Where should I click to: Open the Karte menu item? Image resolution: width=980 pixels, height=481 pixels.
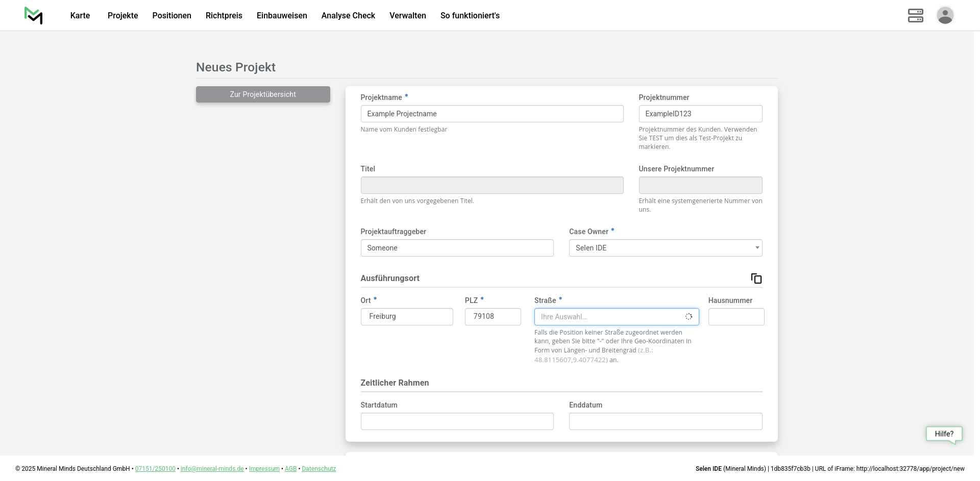[80, 16]
